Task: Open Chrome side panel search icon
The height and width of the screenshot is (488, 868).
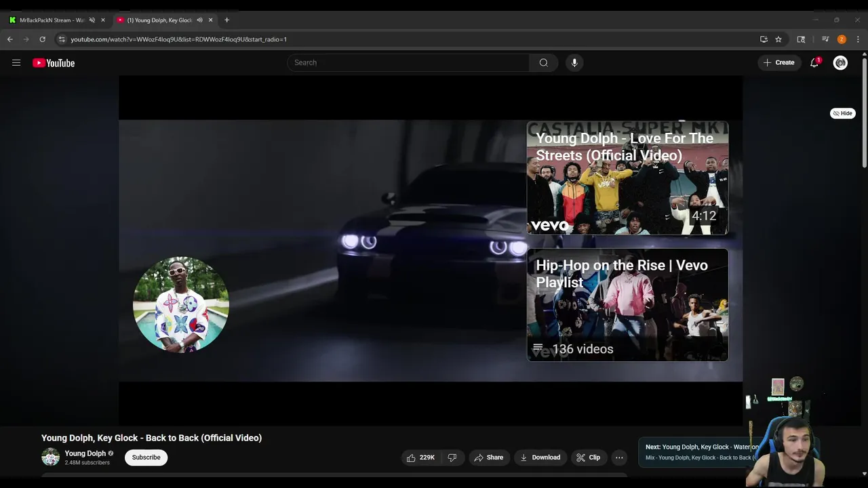Action: (x=801, y=39)
